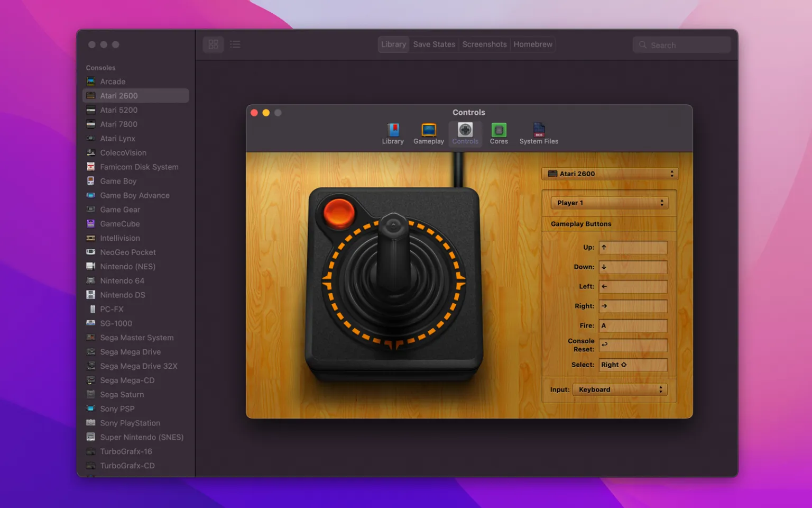Select the Game Boy console icon

tap(90, 180)
